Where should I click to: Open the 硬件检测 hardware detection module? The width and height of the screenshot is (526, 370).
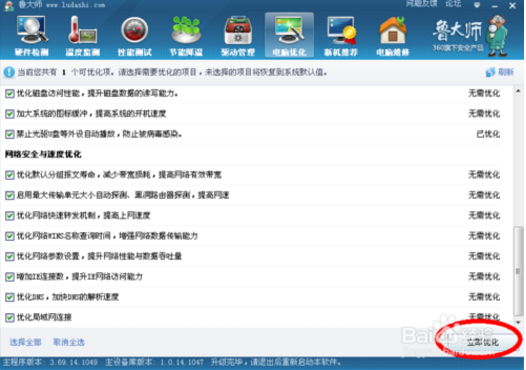pyautogui.click(x=32, y=36)
